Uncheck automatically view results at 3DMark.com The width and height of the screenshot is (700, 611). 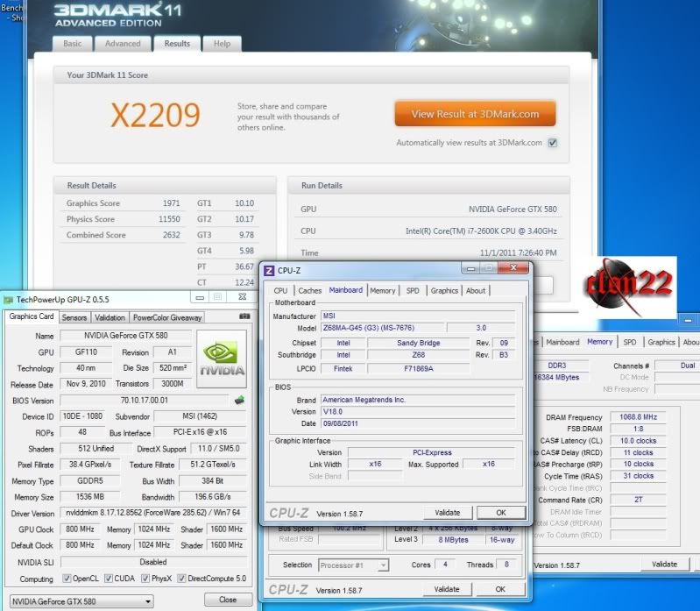[553, 143]
